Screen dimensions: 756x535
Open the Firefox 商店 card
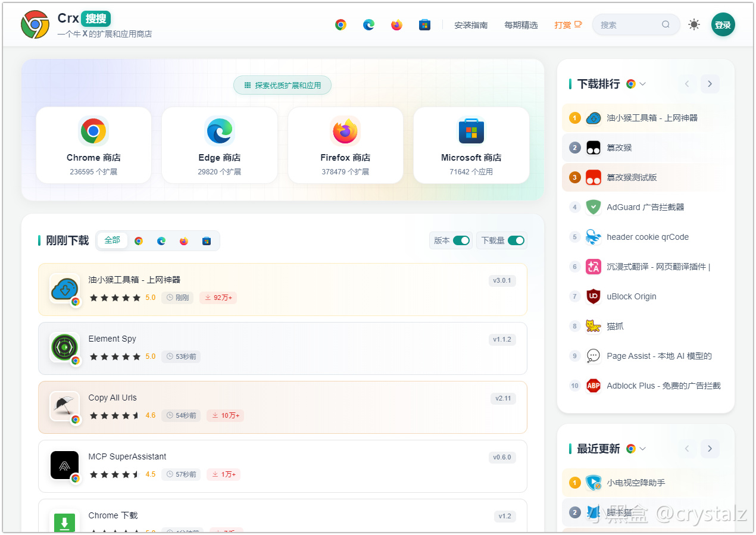pyautogui.click(x=345, y=145)
